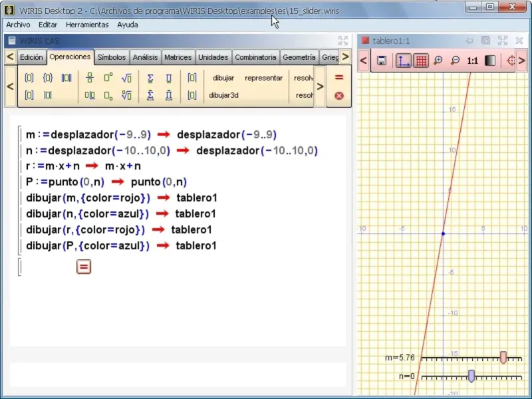Maximize the tablero1:1 panel
The height and width of the screenshot is (399, 532).
point(503,41)
